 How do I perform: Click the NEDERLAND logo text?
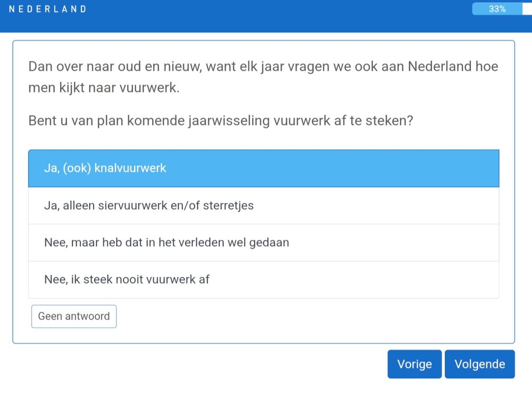tap(48, 9)
